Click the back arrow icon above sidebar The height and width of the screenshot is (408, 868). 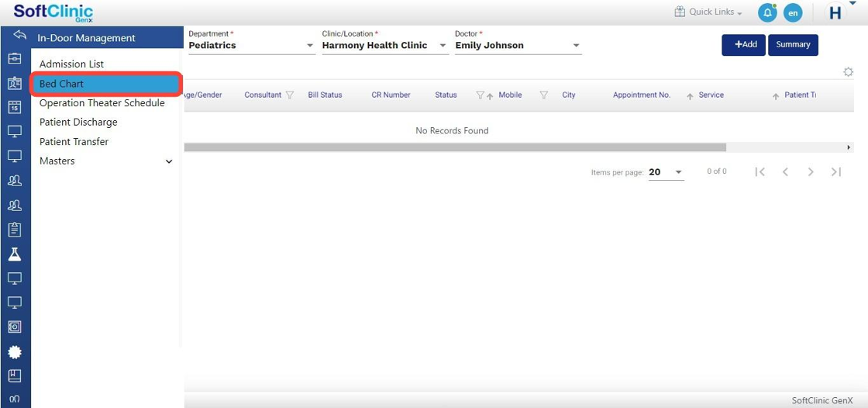(20, 36)
